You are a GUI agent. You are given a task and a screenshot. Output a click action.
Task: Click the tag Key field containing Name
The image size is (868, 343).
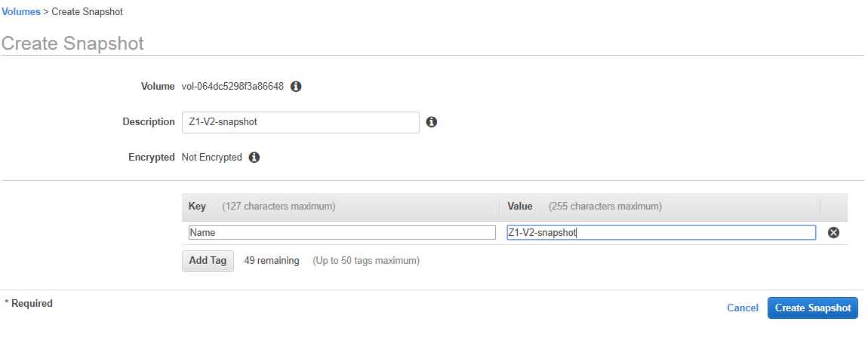pos(342,233)
